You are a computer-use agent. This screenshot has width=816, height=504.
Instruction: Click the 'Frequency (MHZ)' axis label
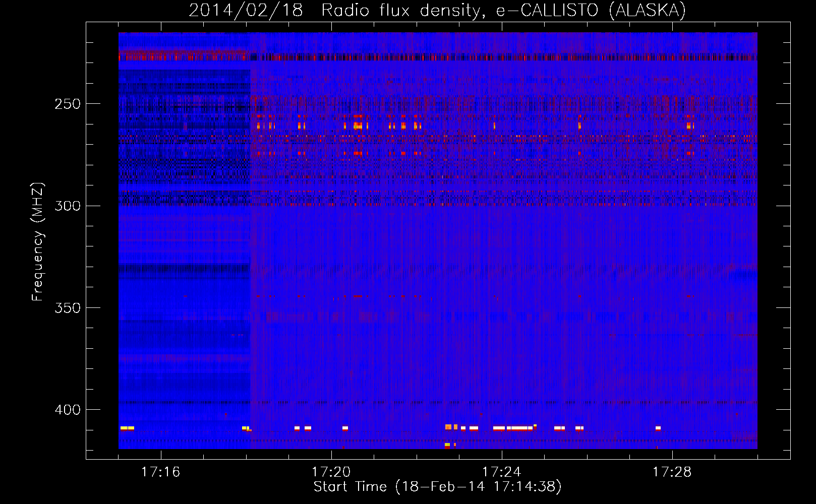click(x=38, y=241)
